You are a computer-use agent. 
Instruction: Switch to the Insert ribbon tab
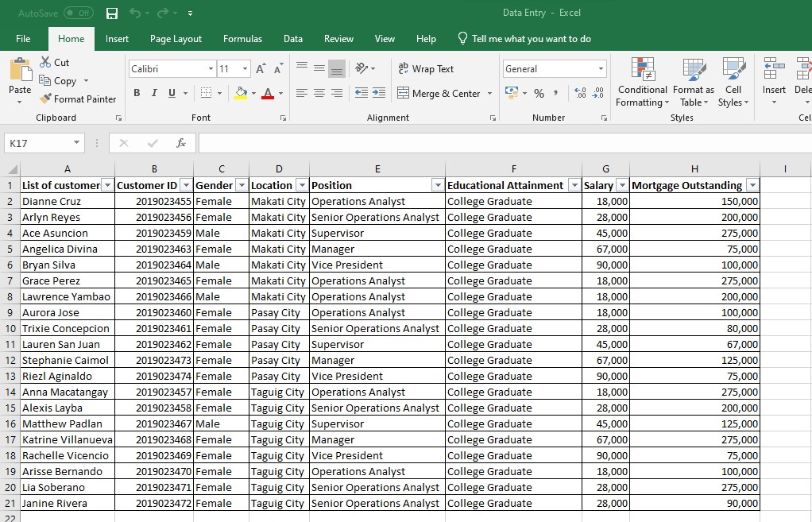tap(117, 39)
